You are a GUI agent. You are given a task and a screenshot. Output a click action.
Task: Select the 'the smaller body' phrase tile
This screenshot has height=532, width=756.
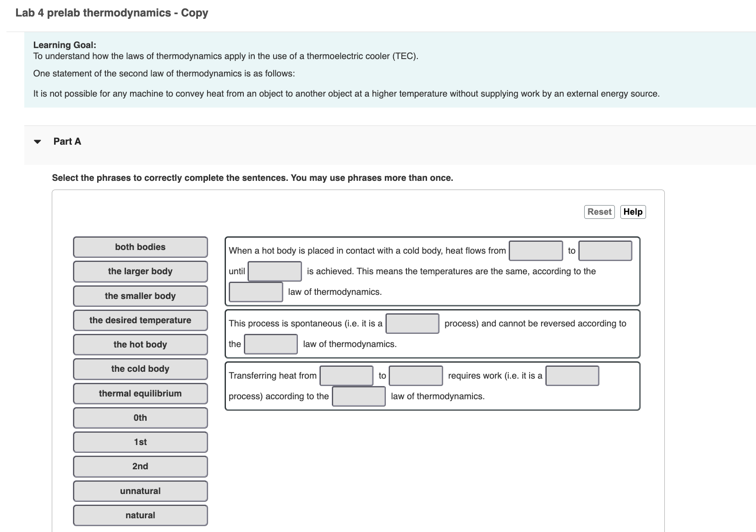point(140,296)
